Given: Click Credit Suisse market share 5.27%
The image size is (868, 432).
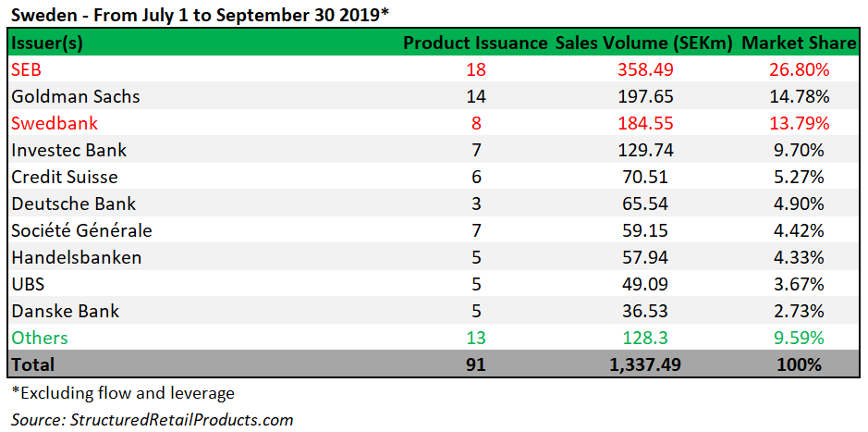Looking at the screenshot, I should (798, 177).
